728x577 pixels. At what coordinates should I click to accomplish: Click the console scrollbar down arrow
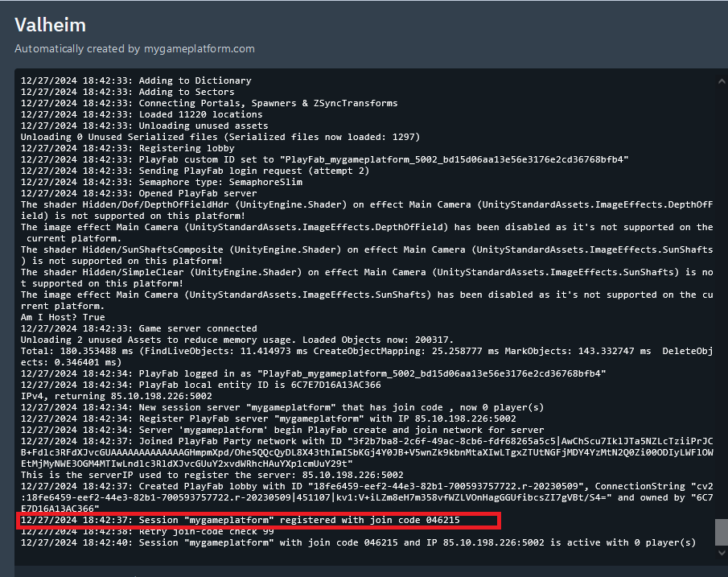pyautogui.click(x=722, y=552)
